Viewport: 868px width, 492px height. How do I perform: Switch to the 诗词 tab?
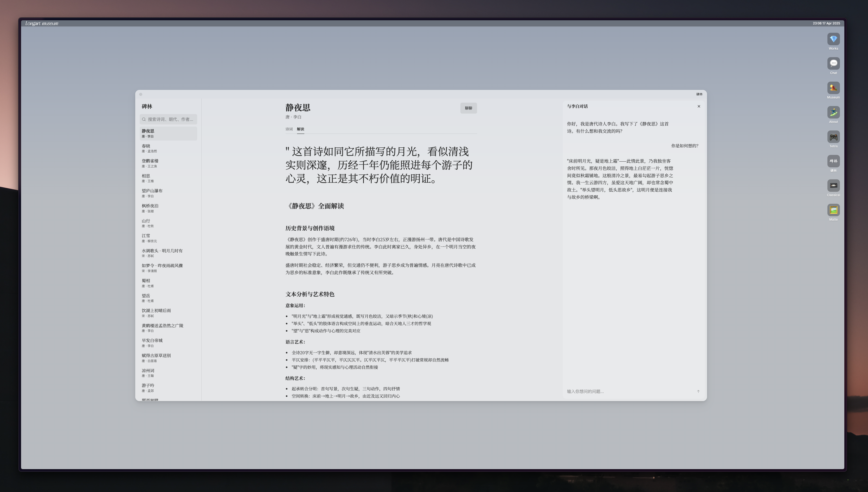289,129
